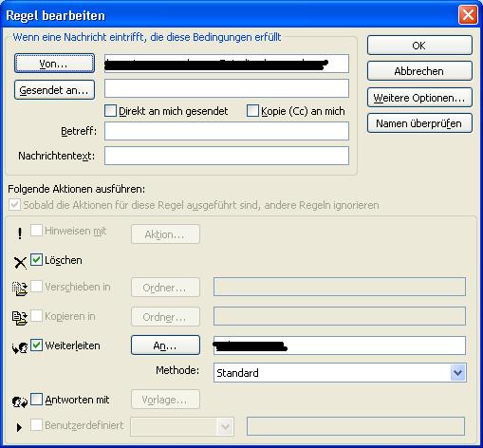Click into the Betreff field
This screenshot has height=448, width=483.
(227, 131)
